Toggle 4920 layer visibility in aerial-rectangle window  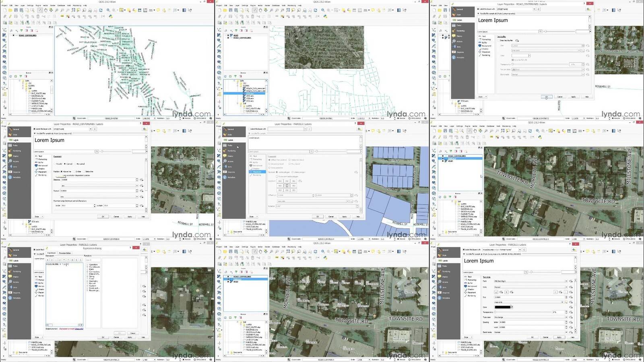click(228, 35)
